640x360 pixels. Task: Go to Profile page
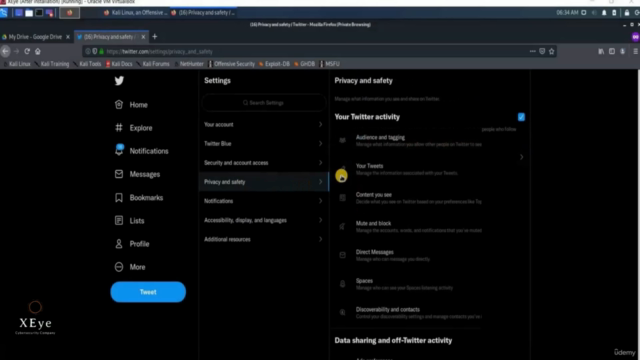(x=132, y=244)
